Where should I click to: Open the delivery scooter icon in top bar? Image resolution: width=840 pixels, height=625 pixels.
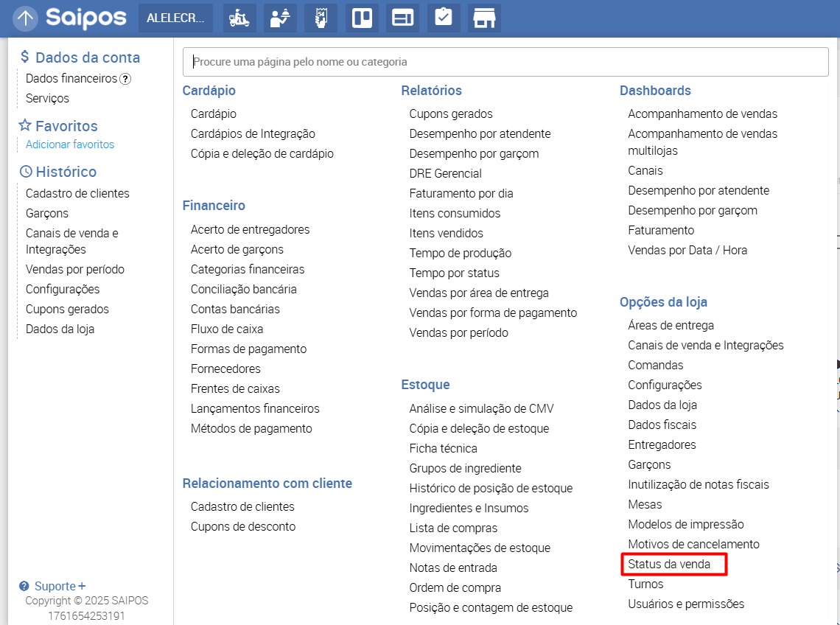coord(240,18)
